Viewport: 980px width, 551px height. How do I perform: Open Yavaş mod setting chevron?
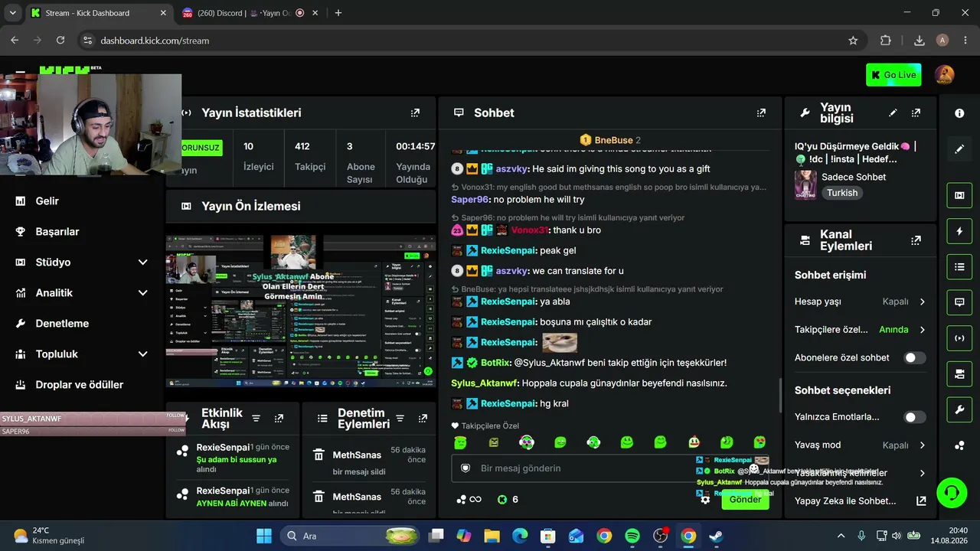(x=922, y=445)
